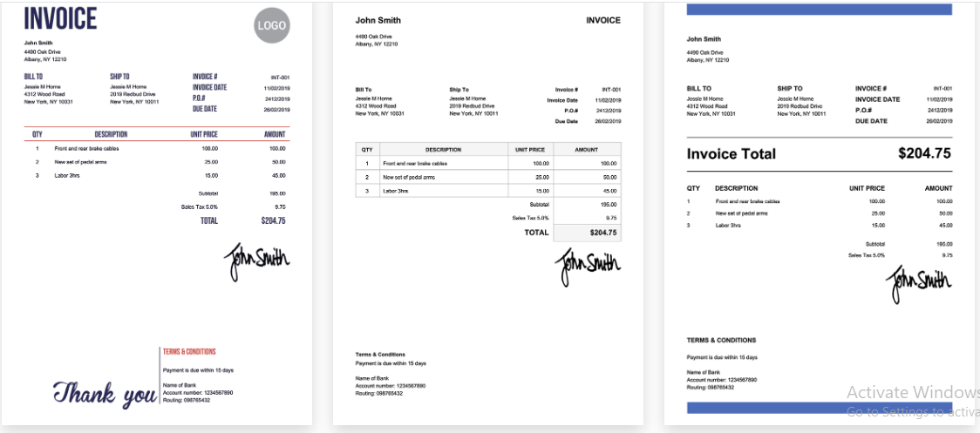Click the gray LOGO circle placeholder
Viewport: 980px width, 433px height.
pos(272,25)
